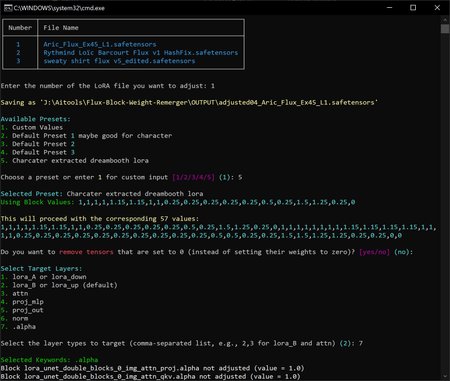Maximize the command prompt window
This screenshot has width=450, height=381.
click(413, 8)
